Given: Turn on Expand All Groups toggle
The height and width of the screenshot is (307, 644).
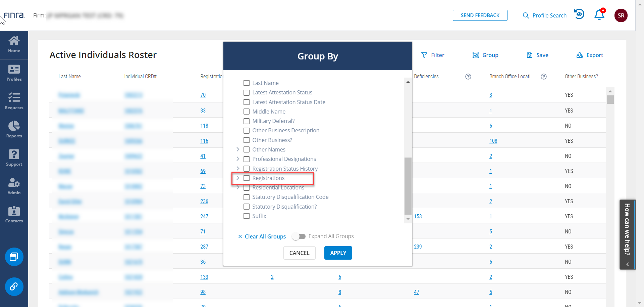Looking at the screenshot, I should click(299, 236).
